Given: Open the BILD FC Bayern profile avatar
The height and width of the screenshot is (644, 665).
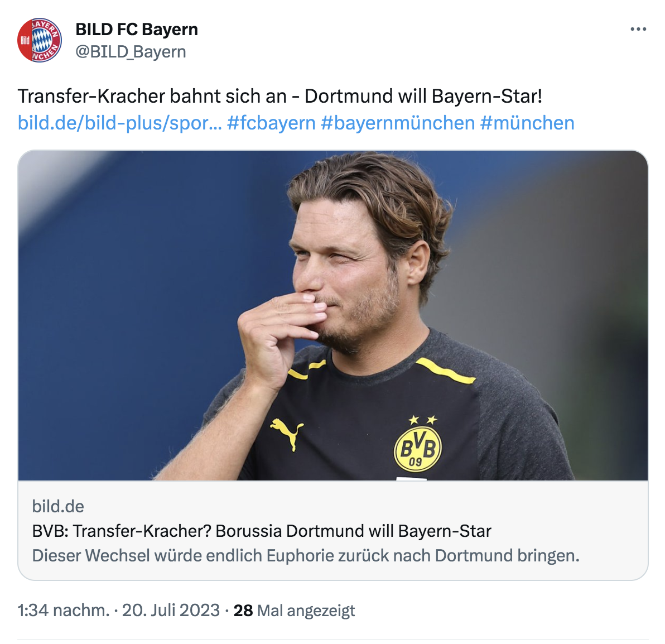Looking at the screenshot, I should coord(39,40).
